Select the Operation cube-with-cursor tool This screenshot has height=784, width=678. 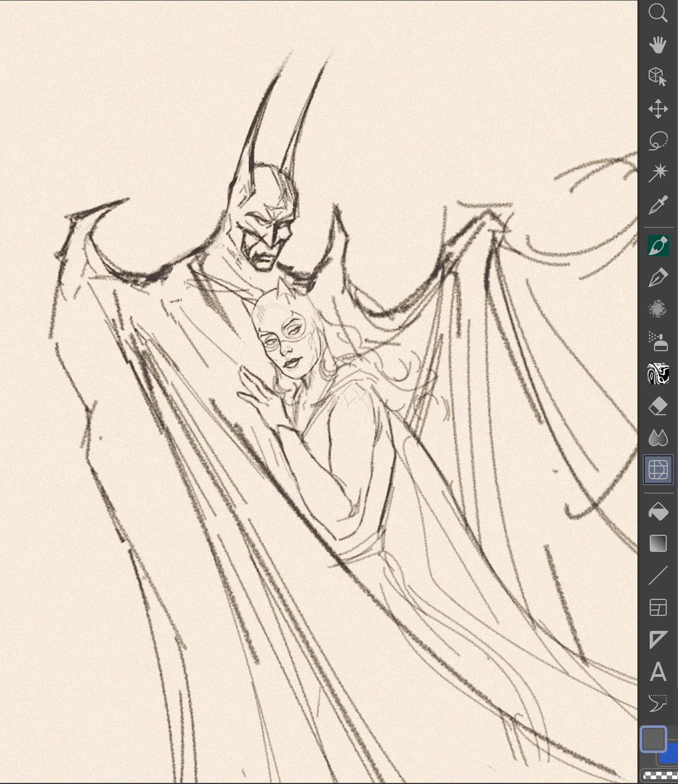658,77
